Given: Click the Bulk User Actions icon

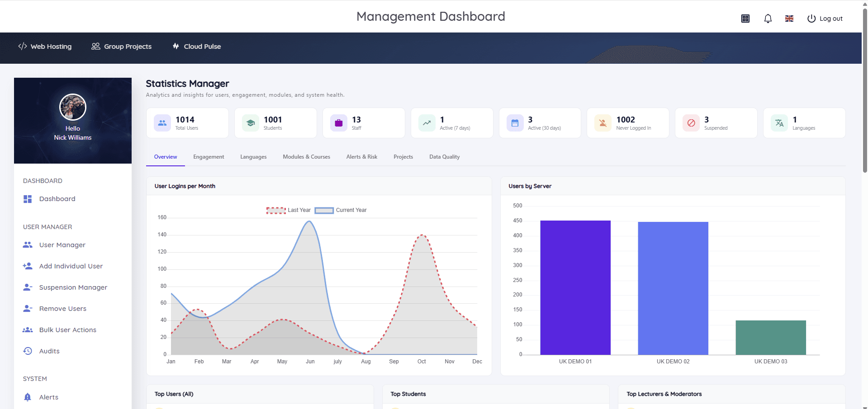Looking at the screenshot, I should (x=28, y=330).
